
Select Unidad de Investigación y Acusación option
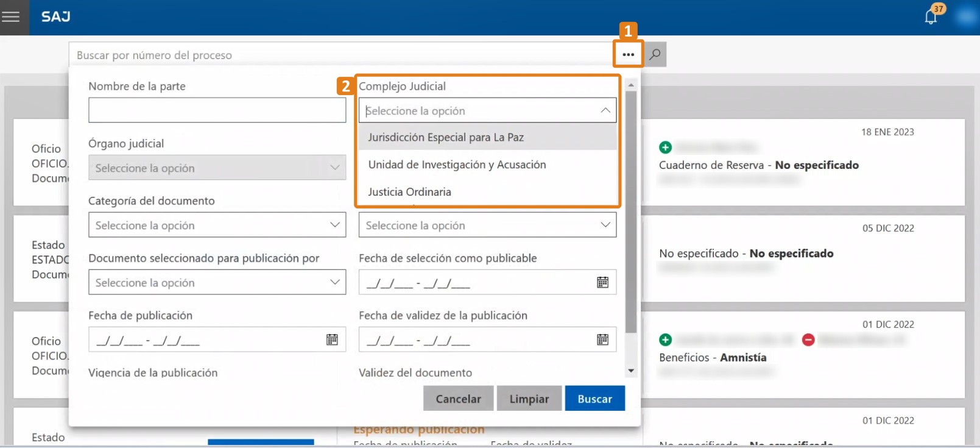pyautogui.click(x=487, y=165)
